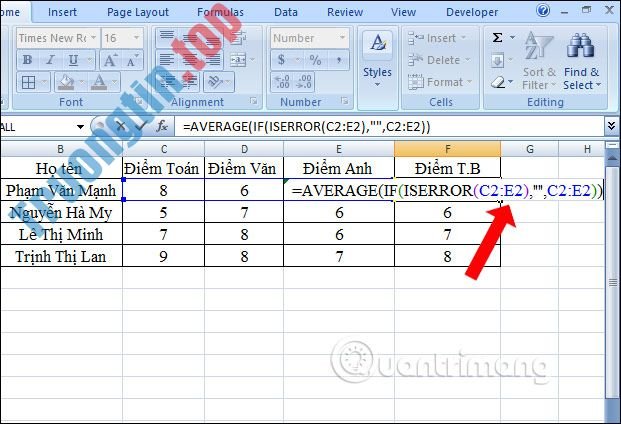Click Insert cells button

(437, 38)
